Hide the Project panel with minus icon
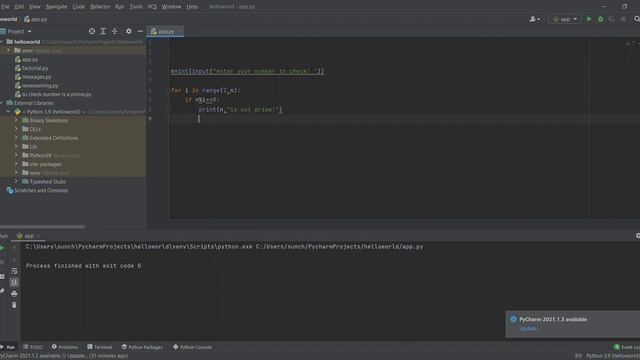Viewport: 640px width, 360px height. 140,31
